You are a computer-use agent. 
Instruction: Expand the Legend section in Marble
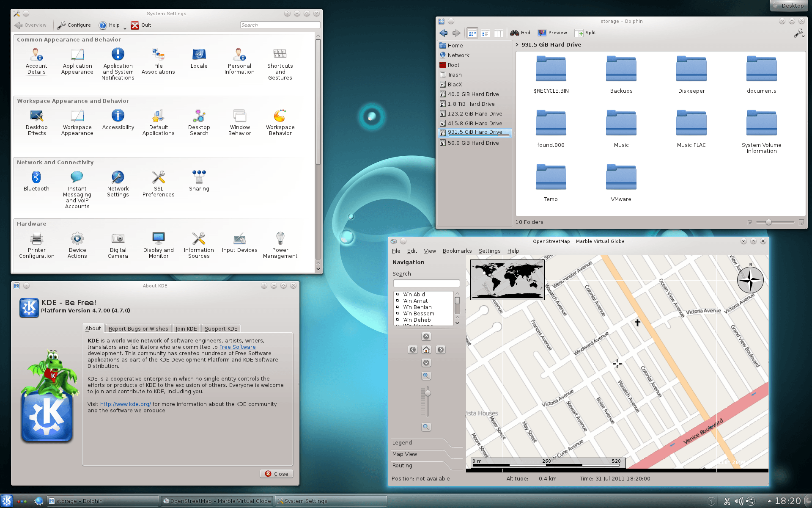(427, 443)
